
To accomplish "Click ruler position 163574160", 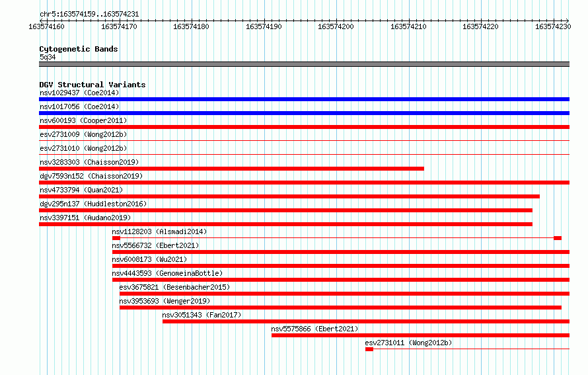I will [46, 26].
